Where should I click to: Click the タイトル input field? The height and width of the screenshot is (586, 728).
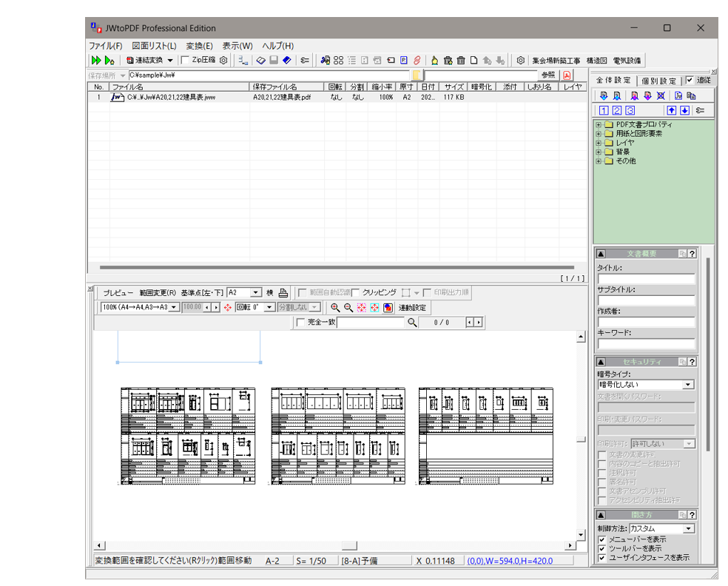(646, 279)
